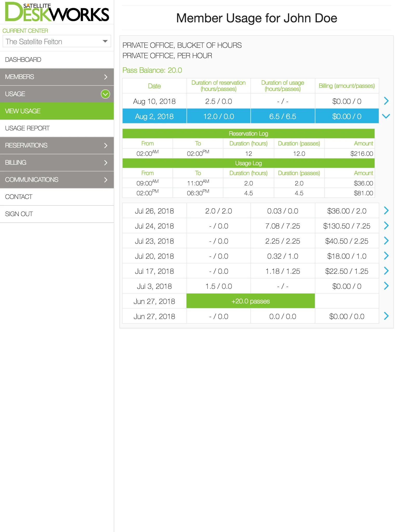399x532 pixels.
Task: Collapse the Aug 2, 2018 row details
Action: click(386, 116)
